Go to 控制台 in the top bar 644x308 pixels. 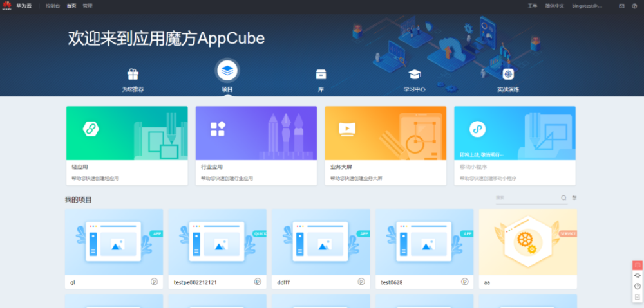tap(53, 6)
